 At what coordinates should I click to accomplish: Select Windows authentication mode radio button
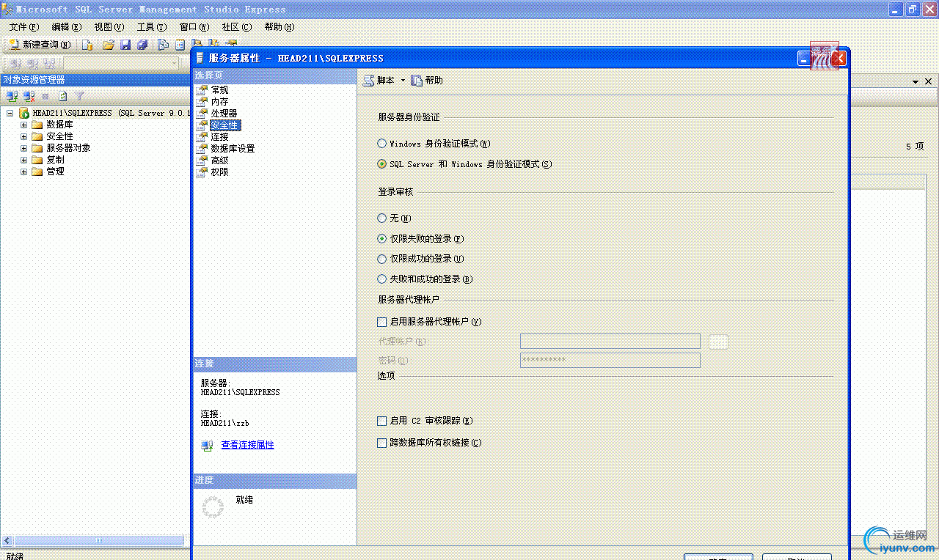381,144
